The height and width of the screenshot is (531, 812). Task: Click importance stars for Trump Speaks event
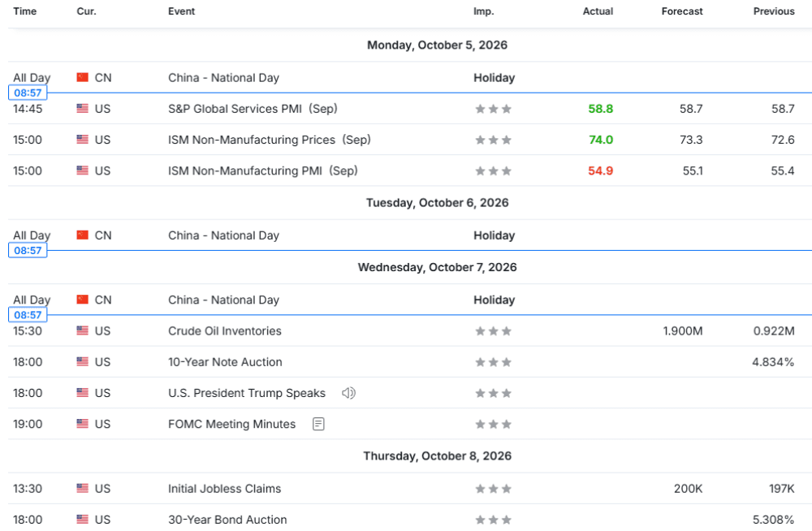pos(494,393)
